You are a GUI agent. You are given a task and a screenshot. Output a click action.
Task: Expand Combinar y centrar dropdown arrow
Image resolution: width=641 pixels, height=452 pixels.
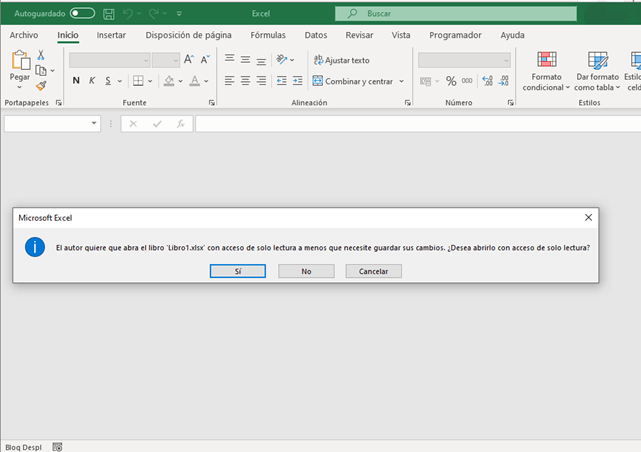coord(401,81)
